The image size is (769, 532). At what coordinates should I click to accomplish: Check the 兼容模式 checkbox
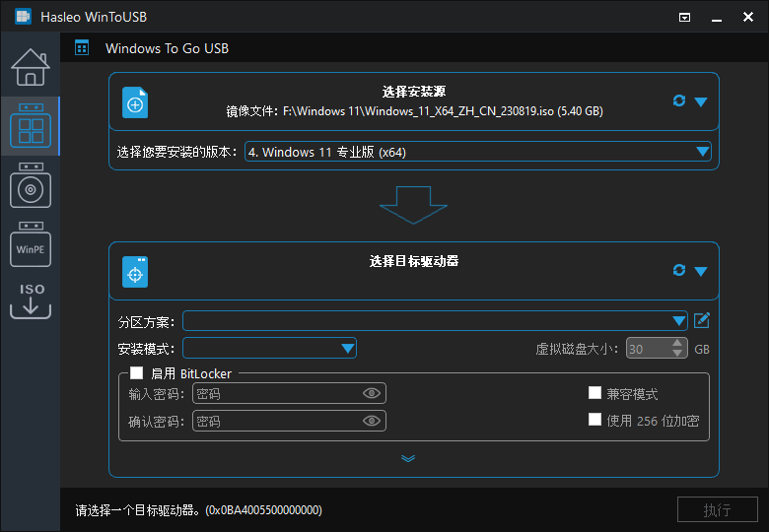click(594, 393)
